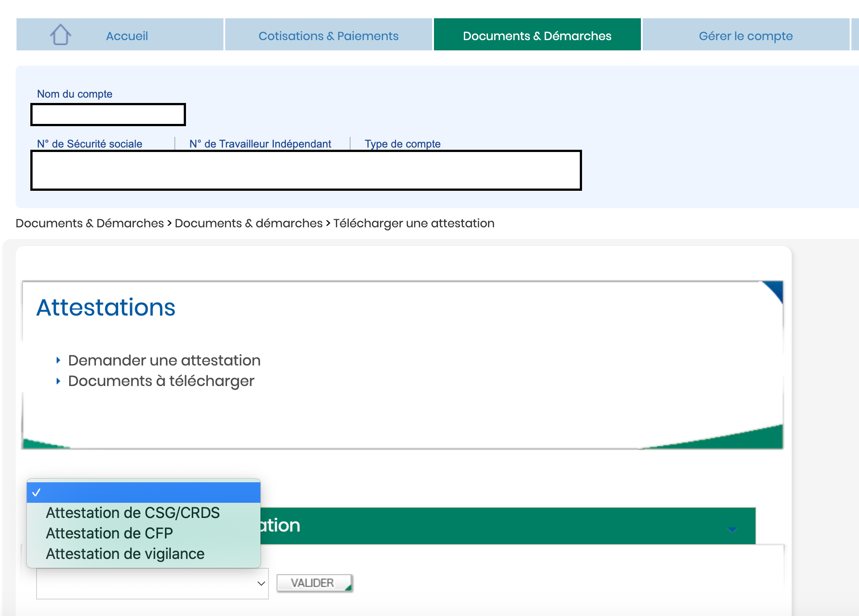This screenshot has height=616, width=859.
Task: Open the Documents à télécharger link
Action: click(161, 381)
